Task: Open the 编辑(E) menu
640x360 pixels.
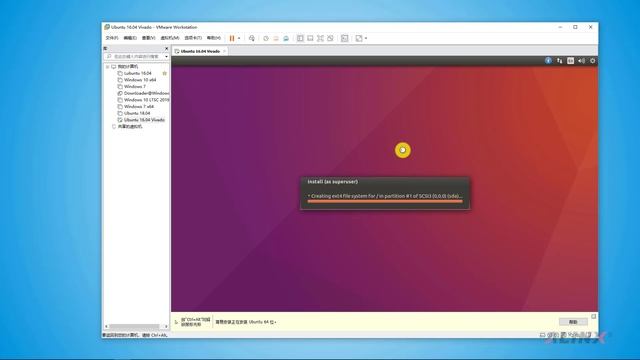Action: [130, 38]
